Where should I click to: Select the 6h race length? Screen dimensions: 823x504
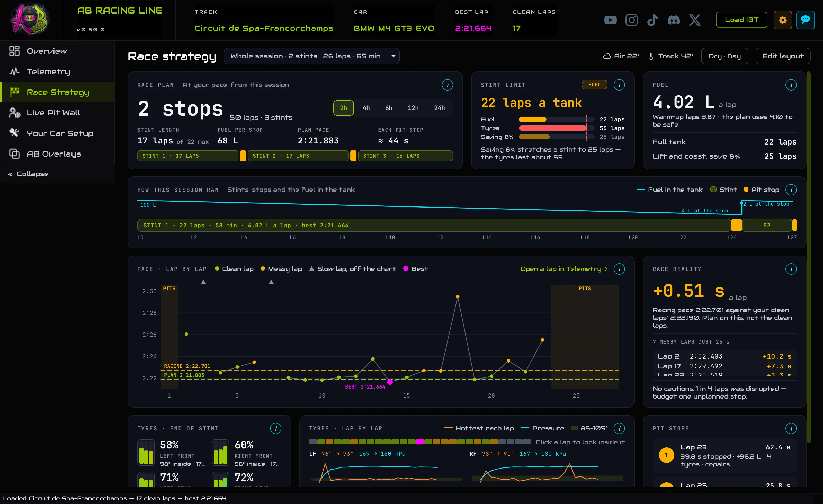pyautogui.click(x=389, y=108)
